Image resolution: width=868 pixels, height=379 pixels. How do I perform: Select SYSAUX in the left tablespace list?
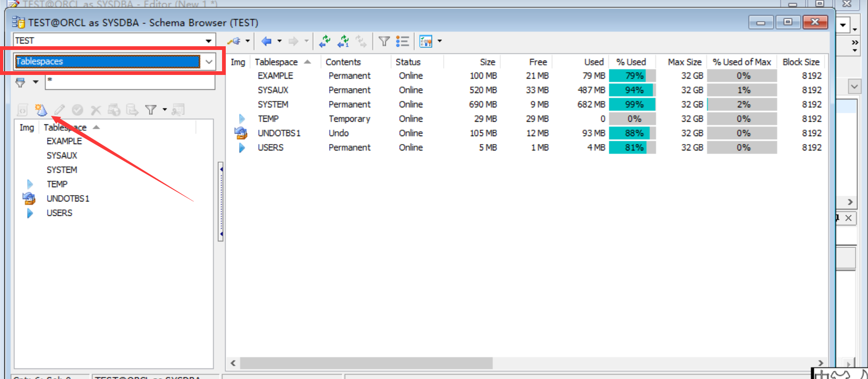coord(62,156)
